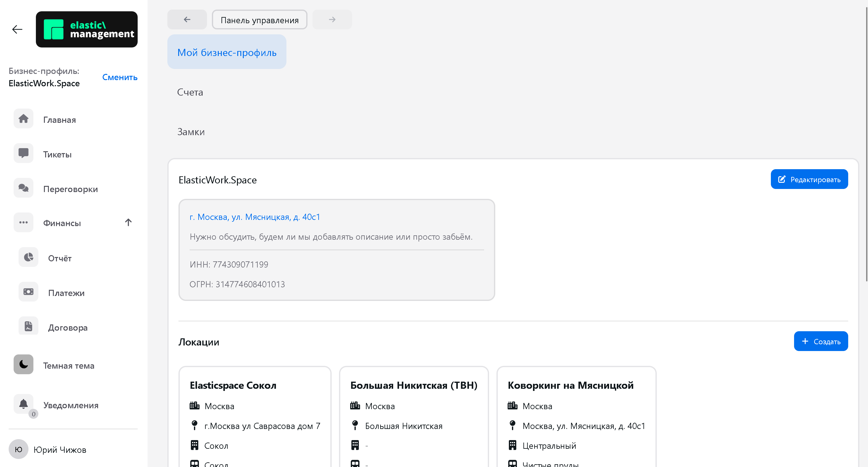Image resolution: width=868 pixels, height=467 pixels.
Task: Toggle the Темная тема moon switch
Action: 23,364
